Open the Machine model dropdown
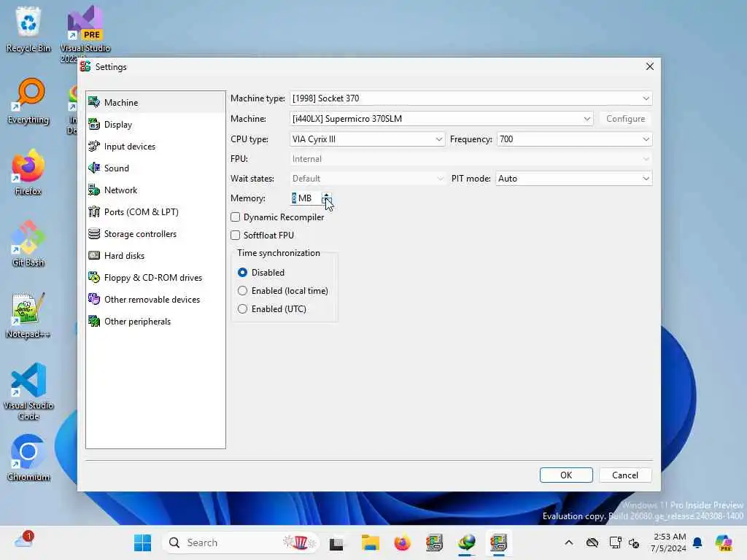747x560 pixels. [x=441, y=119]
